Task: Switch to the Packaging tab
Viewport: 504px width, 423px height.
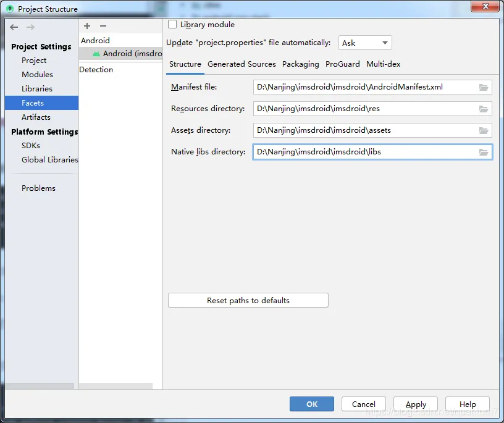Action: click(301, 64)
